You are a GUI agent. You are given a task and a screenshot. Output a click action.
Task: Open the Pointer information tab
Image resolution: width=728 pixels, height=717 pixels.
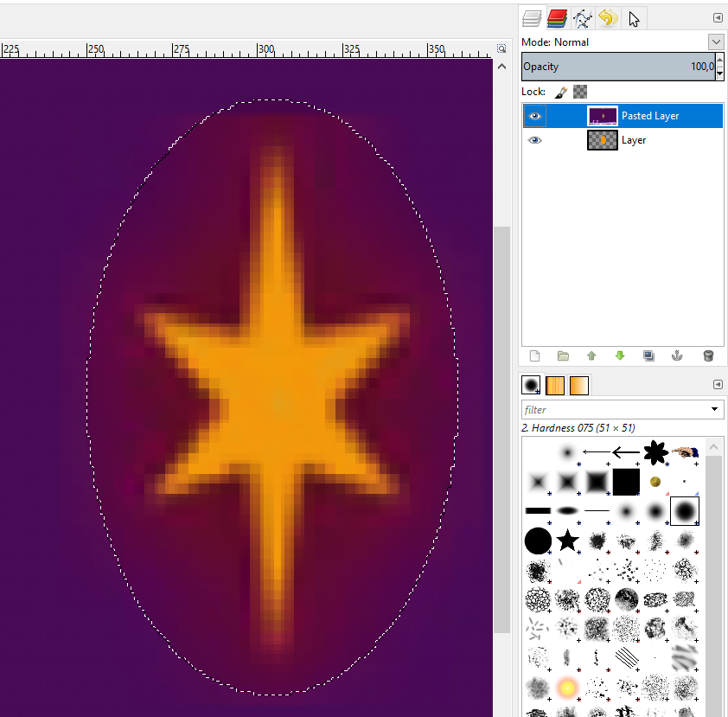[633, 19]
